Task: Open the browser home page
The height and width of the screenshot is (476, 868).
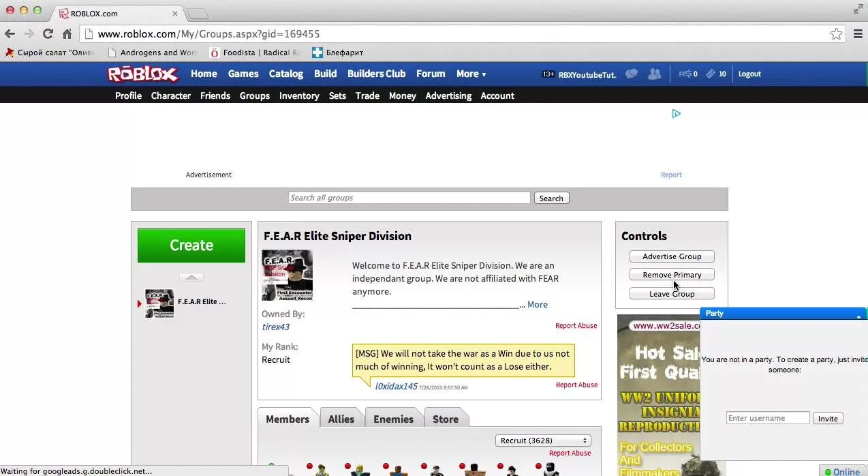Action: pos(67,33)
